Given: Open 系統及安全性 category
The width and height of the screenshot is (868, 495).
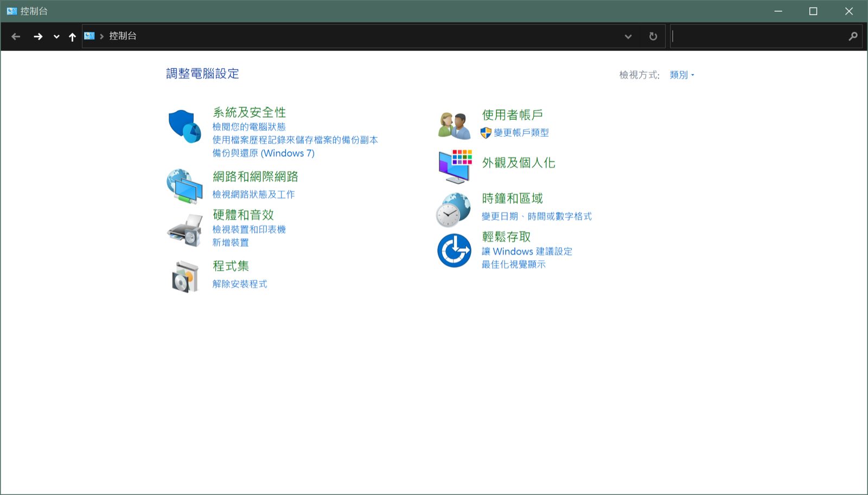Looking at the screenshot, I should click(x=249, y=112).
